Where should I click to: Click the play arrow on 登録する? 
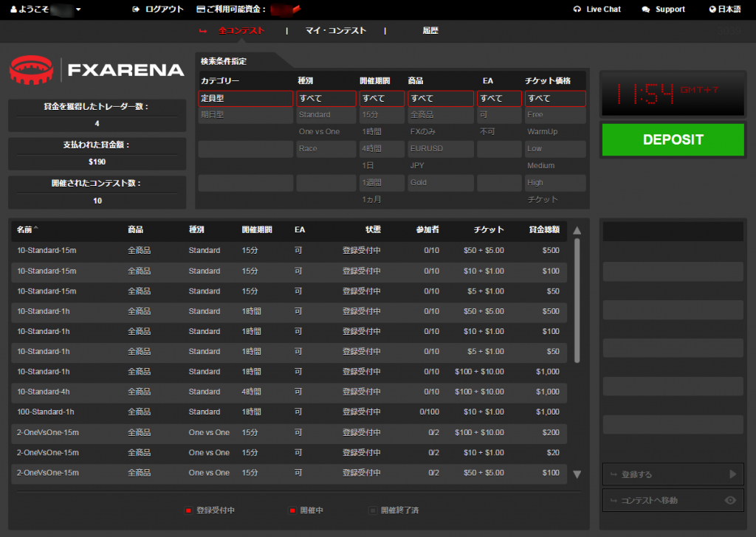(x=732, y=474)
